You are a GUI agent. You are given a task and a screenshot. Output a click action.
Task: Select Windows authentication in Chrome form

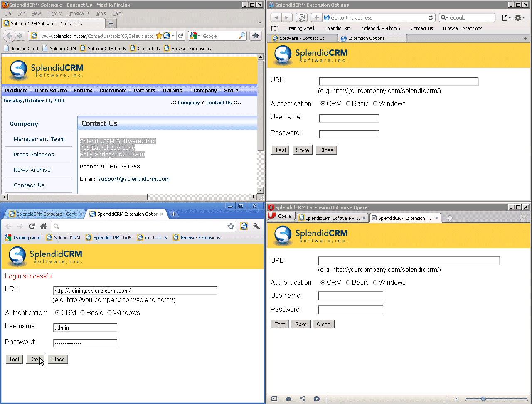point(110,313)
